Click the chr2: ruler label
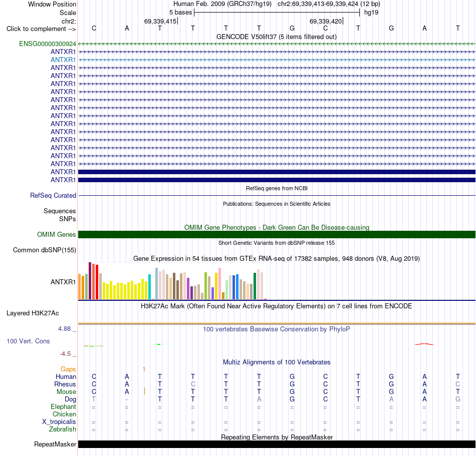The height and width of the screenshot is (456, 476). (x=69, y=21)
